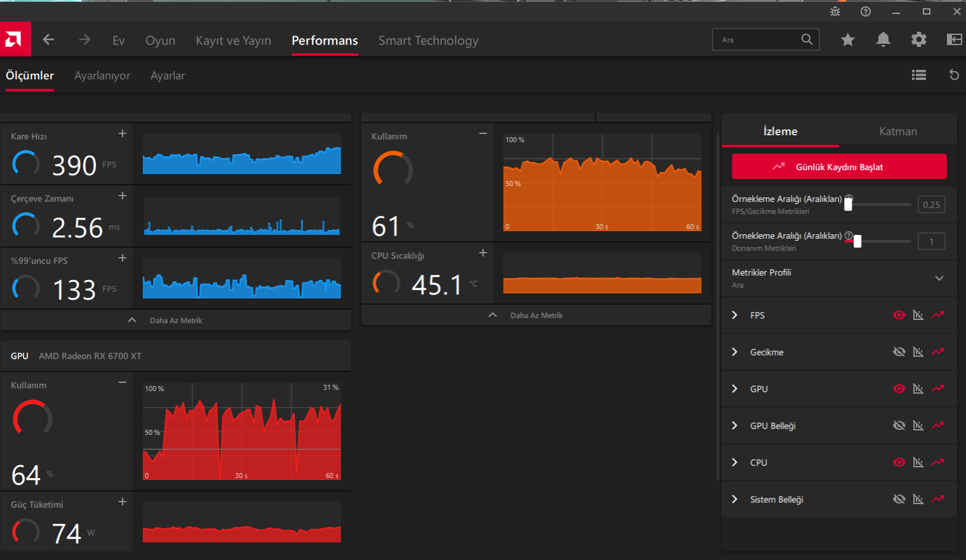966x560 pixels.
Task: Switch to the Ayarlanıyor sub-tab
Action: 102,75
